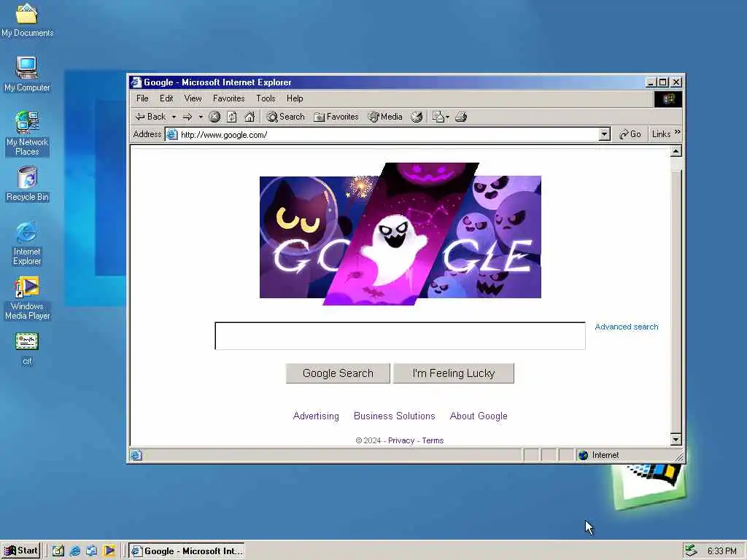
Task: Expand the Edit button dropdown arrow
Action: click(447, 117)
